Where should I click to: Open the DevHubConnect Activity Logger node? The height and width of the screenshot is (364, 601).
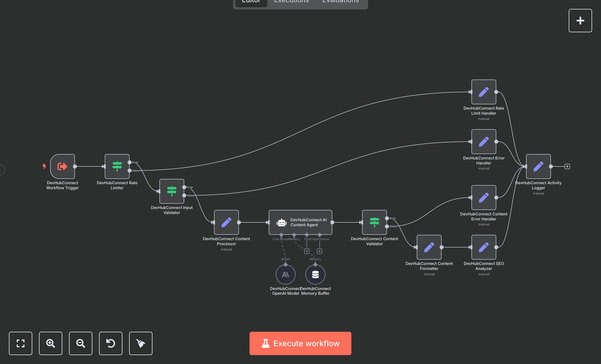tap(538, 166)
